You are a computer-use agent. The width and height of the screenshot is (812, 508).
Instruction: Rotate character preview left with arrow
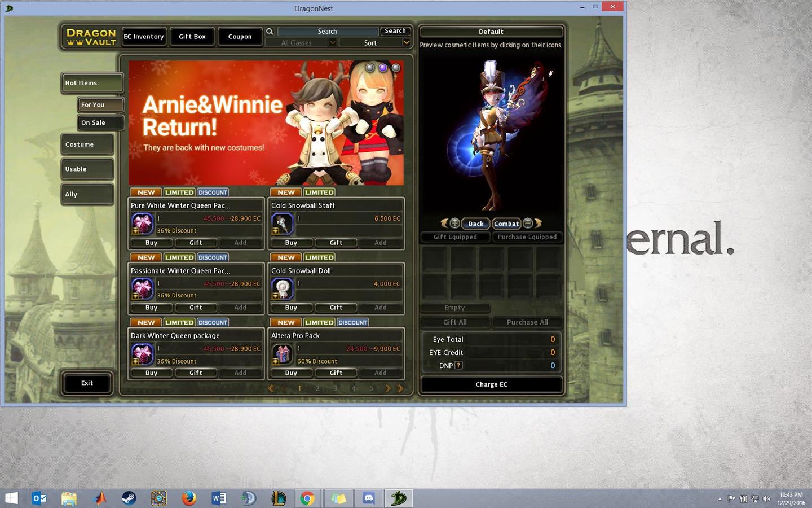pos(444,223)
